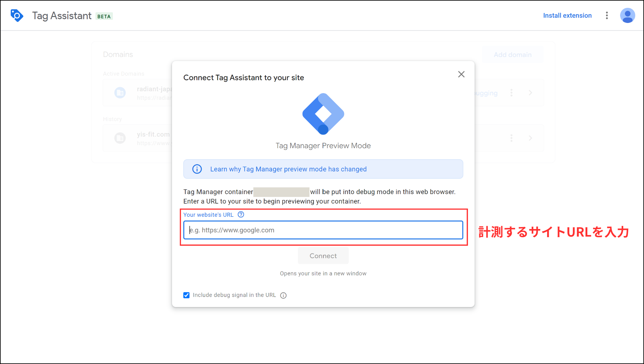Close the Connect Tag Assistant dialog

[461, 74]
